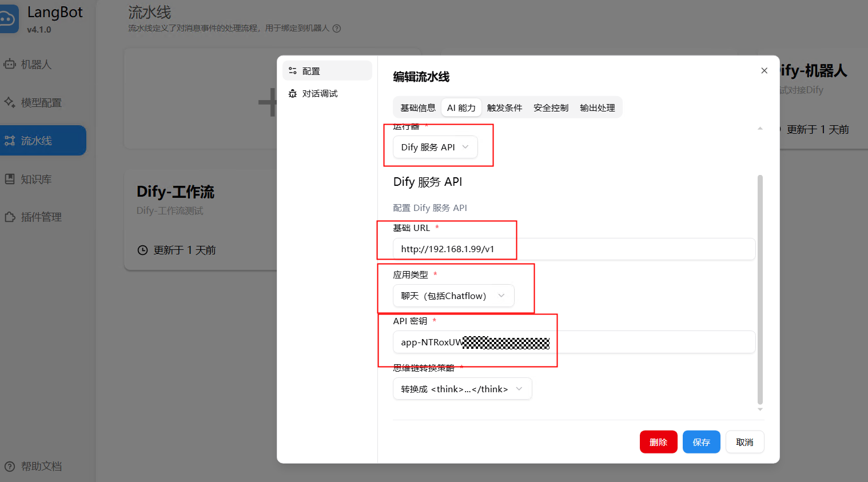Open the 触发条件 tab
Viewport: 868px width, 482px height.
505,107
